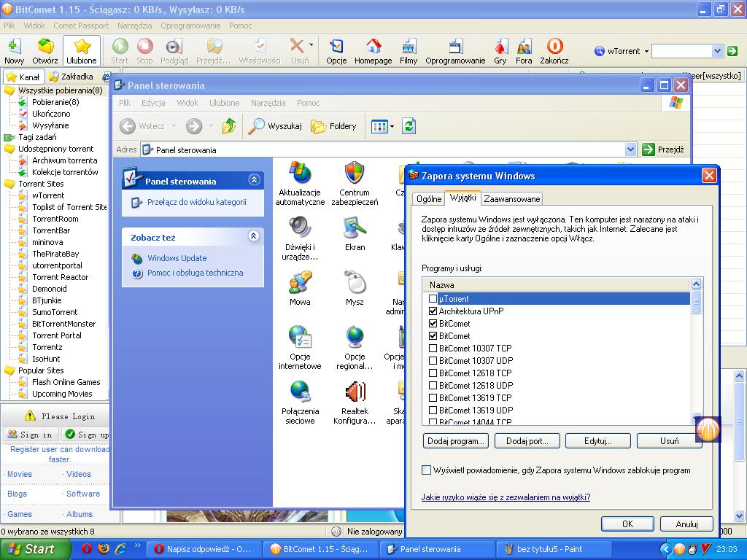Image resolution: width=747 pixels, height=560 pixels.
Task: Click the green search go arrow in BitComet
Action: pyautogui.click(x=732, y=51)
